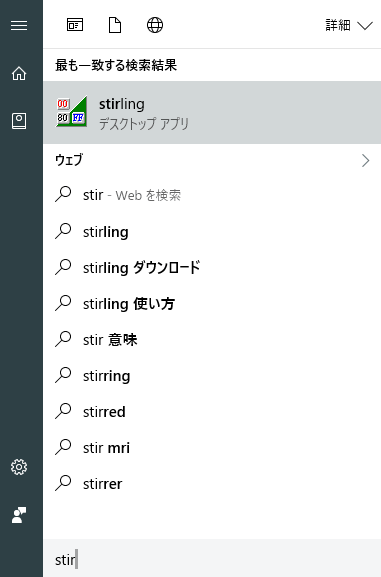Click the 'デスクトップ アプリ' subtitle text
The width and height of the screenshot is (381, 577).
tap(144, 124)
